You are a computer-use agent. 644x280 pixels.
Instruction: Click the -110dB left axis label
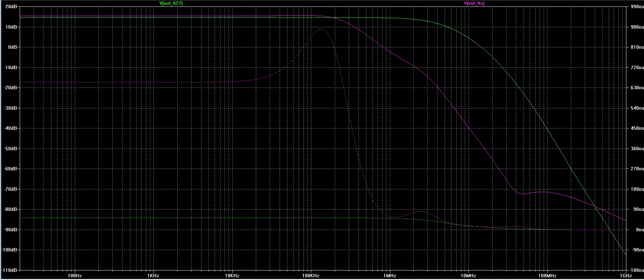[9, 270]
